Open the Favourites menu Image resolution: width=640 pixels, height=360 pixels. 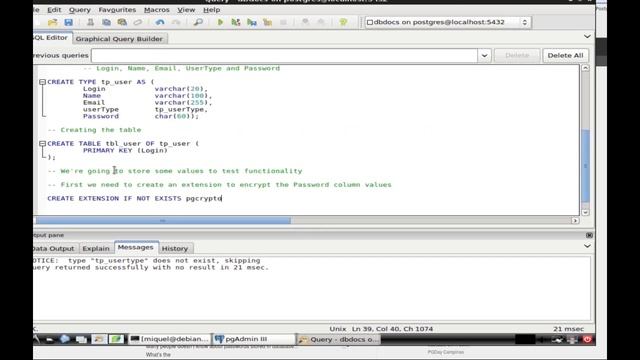coord(117,10)
